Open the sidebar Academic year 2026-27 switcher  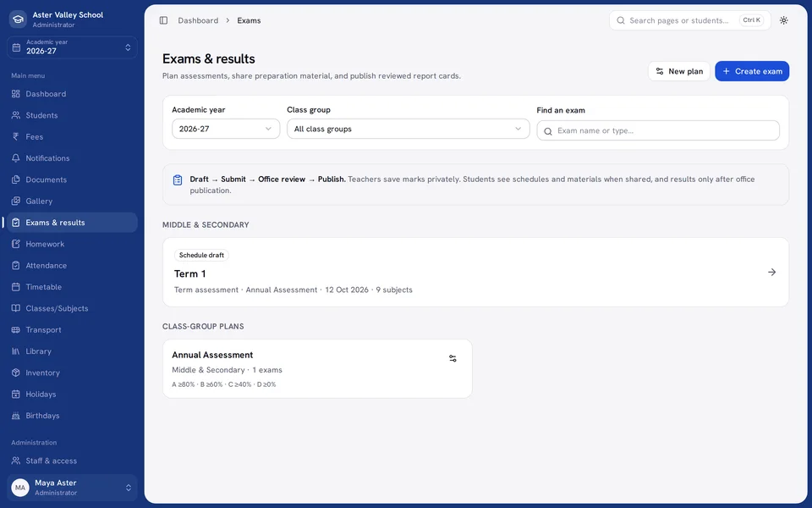point(72,47)
